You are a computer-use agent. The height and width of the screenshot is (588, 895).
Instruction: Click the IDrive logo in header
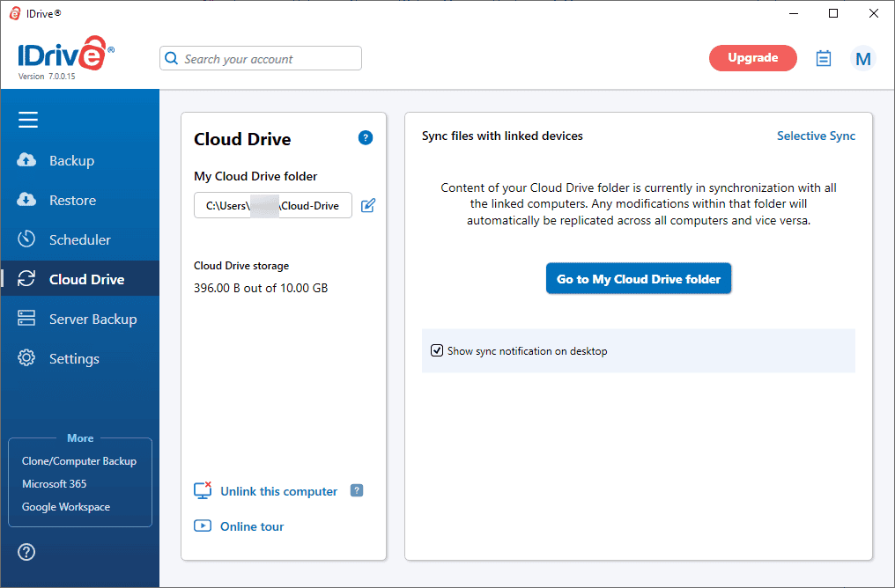pos(66,55)
